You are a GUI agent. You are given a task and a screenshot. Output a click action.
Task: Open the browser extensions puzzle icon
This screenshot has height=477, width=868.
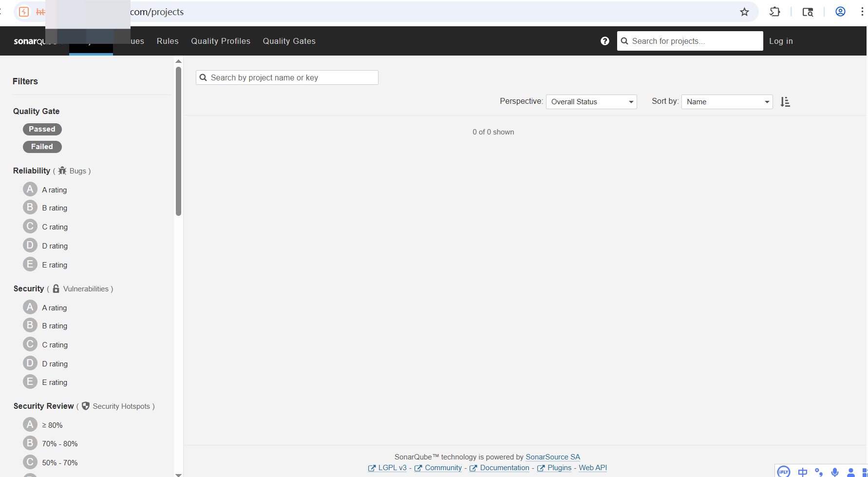(774, 12)
